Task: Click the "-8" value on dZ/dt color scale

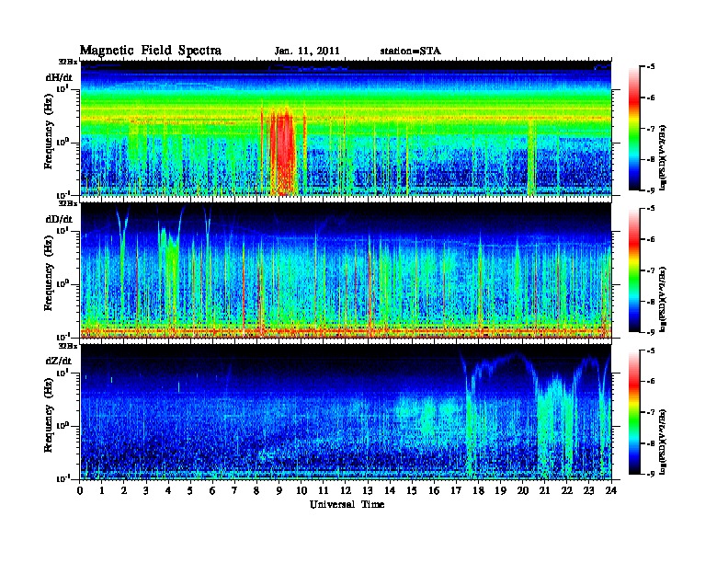Action: click(651, 443)
